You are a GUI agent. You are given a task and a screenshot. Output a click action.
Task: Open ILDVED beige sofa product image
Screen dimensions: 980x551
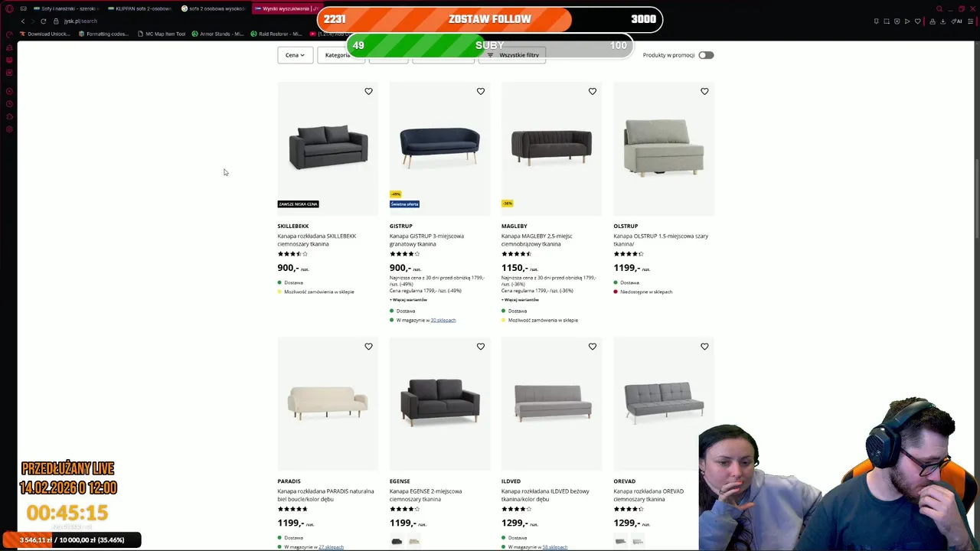(x=551, y=403)
